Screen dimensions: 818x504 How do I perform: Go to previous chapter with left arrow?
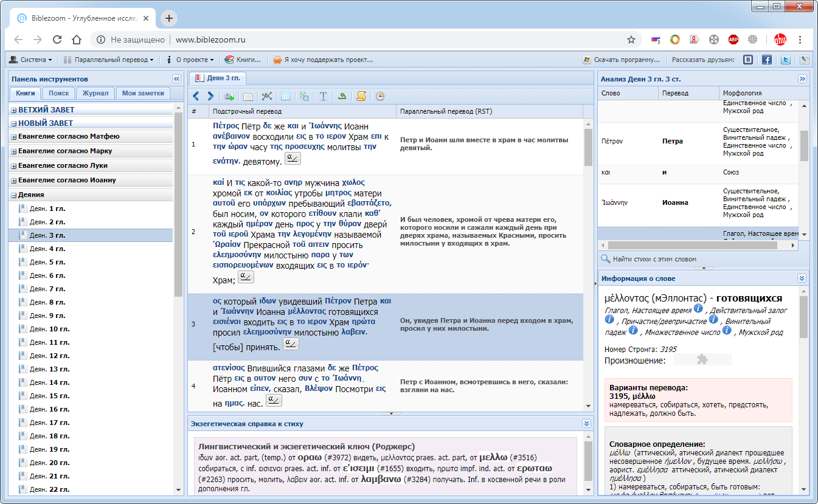(196, 96)
